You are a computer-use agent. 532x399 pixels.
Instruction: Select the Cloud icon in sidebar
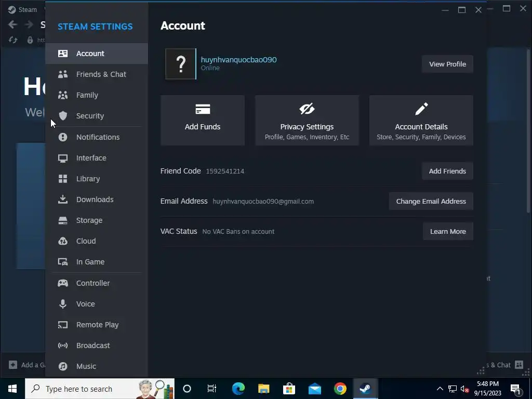point(63,241)
